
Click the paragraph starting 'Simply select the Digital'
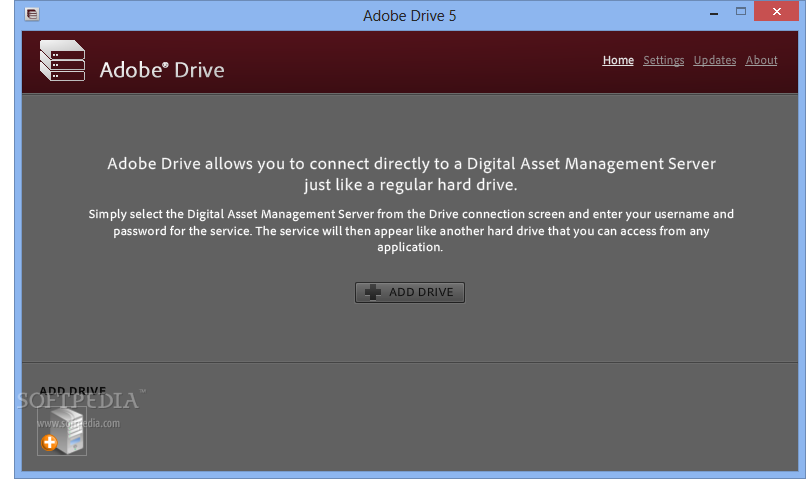(x=411, y=230)
